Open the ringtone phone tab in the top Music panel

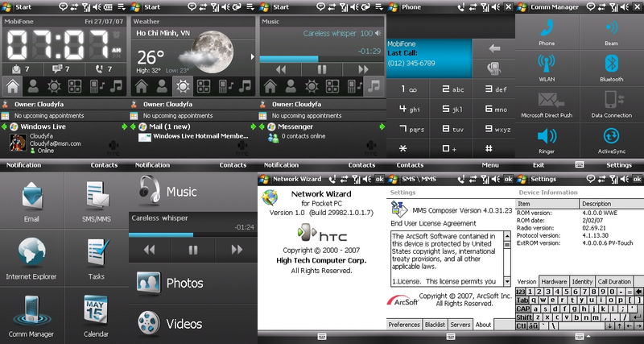tap(353, 86)
